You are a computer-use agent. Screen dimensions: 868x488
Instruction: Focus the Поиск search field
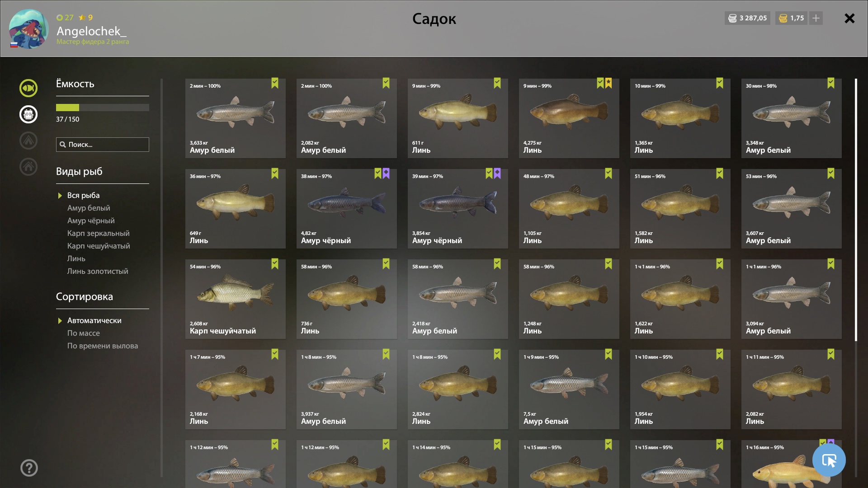point(103,145)
